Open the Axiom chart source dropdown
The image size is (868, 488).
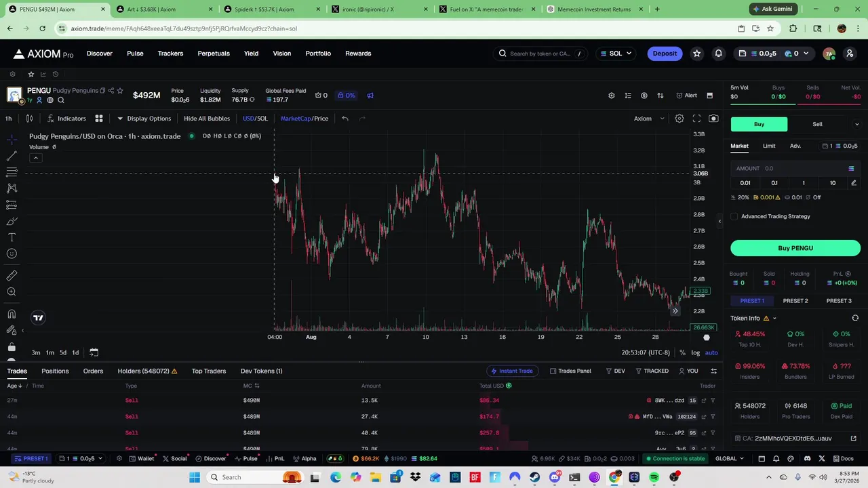pos(649,119)
